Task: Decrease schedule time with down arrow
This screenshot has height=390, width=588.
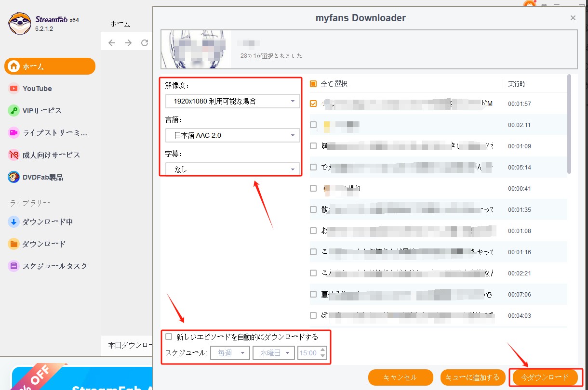Action: click(x=323, y=356)
